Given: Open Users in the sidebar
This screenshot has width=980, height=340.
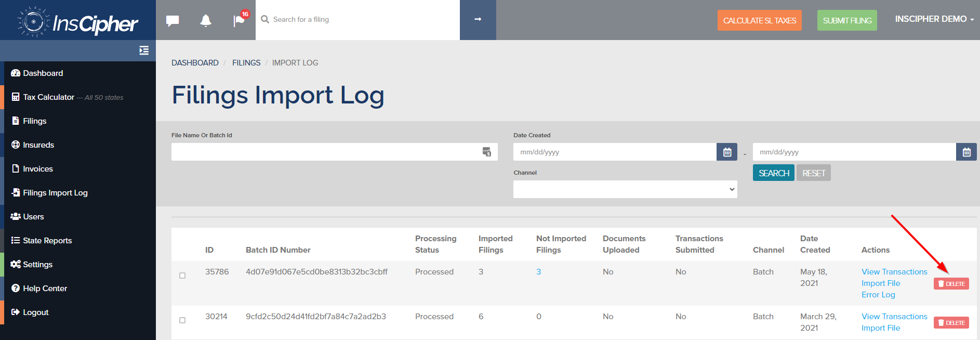Looking at the screenshot, I should pyautogui.click(x=28, y=217).
